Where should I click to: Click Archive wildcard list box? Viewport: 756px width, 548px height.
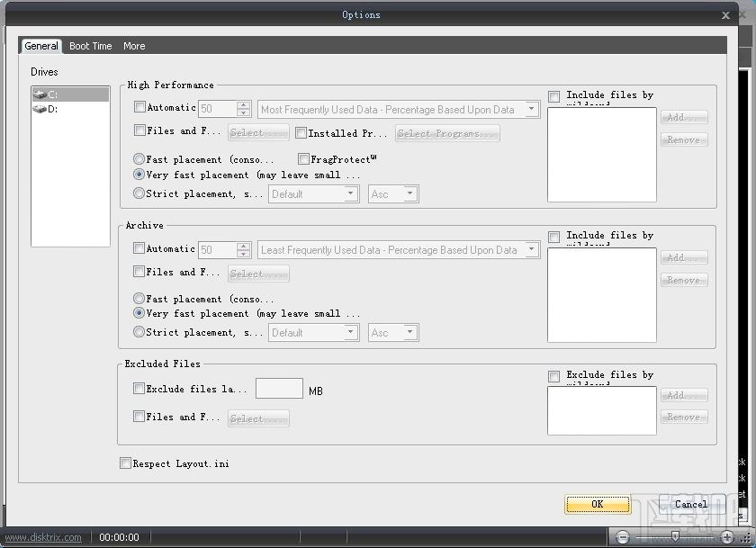point(602,295)
